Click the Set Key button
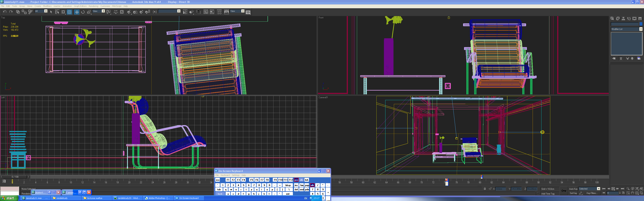Viewport: 644px width, 201px height. click(573, 193)
